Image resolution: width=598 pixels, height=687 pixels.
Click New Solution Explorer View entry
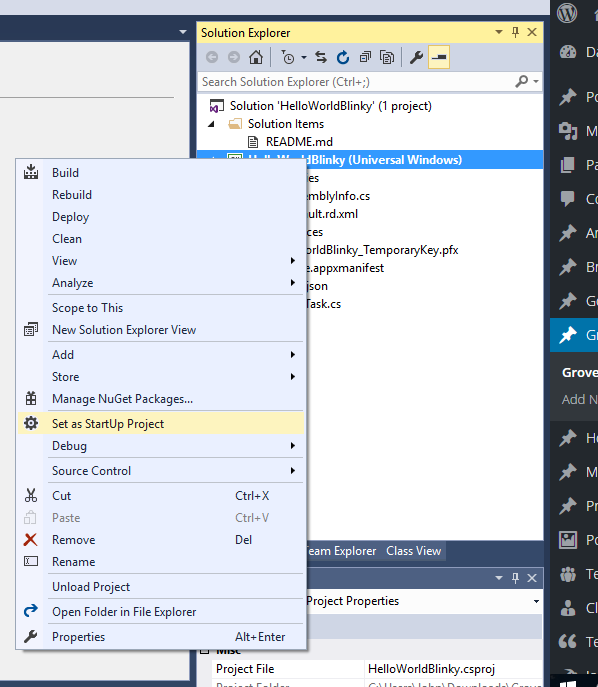pyautogui.click(x=160, y=329)
